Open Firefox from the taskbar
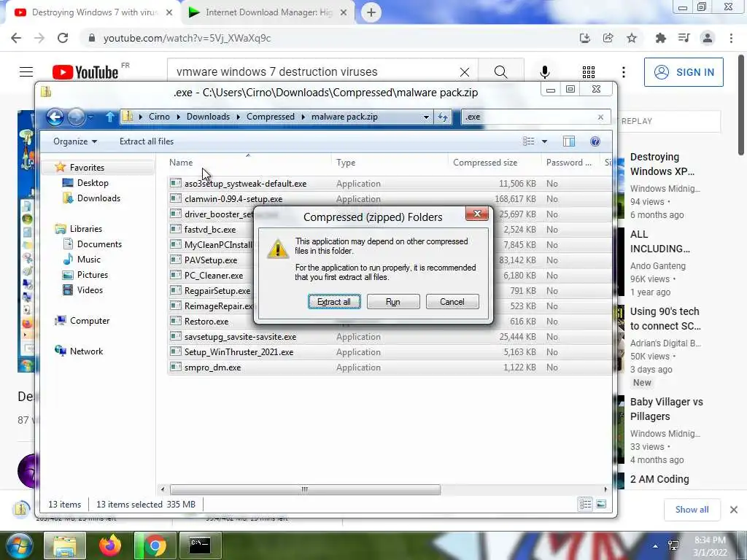The width and height of the screenshot is (747, 560). [110, 545]
